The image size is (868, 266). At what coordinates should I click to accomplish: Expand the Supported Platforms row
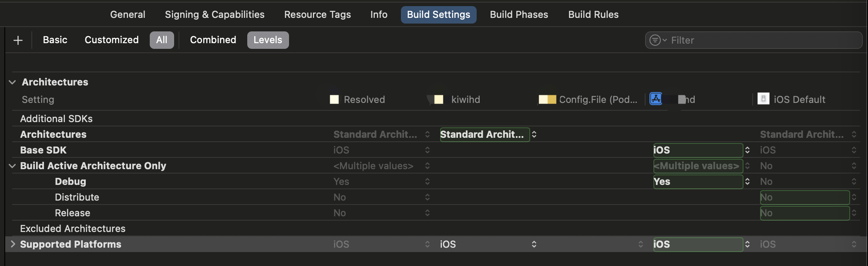[x=13, y=244]
